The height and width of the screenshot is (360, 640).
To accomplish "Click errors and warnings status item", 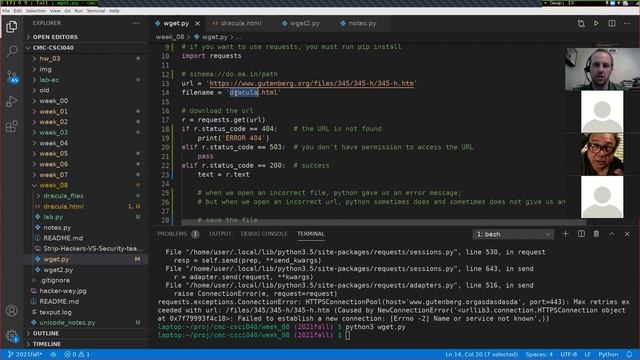I will pyautogui.click(x=77, y=354).
